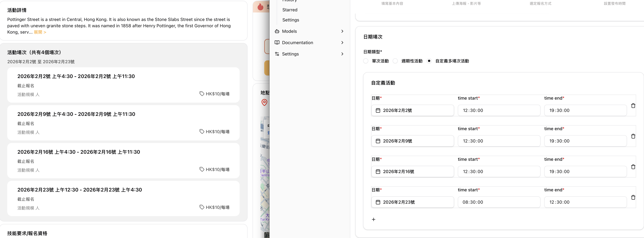Expand the Documentation chevron
The height and width of the screenshot is (238, 644).
[342, 42]
